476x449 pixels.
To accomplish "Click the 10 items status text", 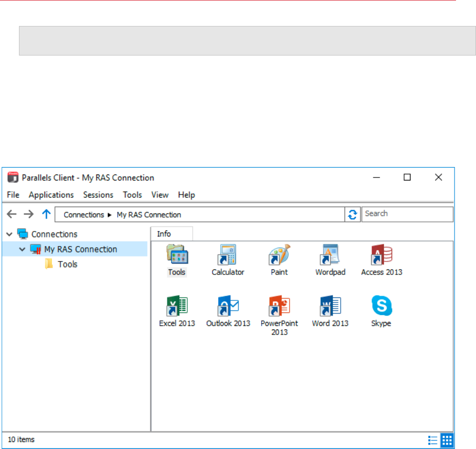I will coord(21,439).
